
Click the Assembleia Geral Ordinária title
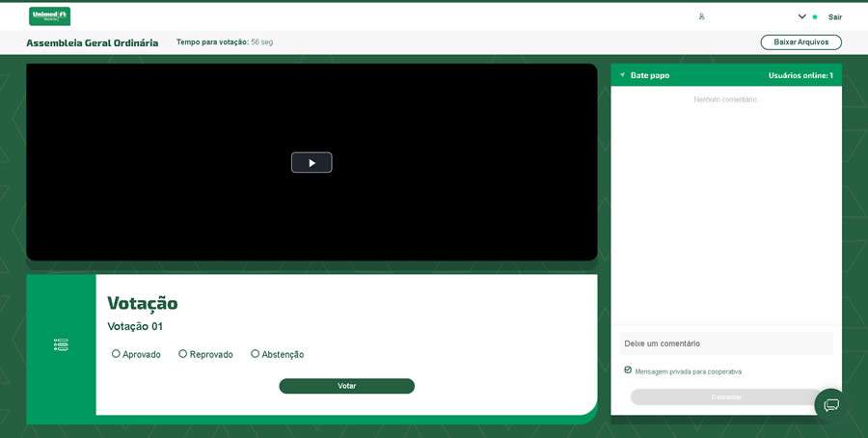(92, 42)
